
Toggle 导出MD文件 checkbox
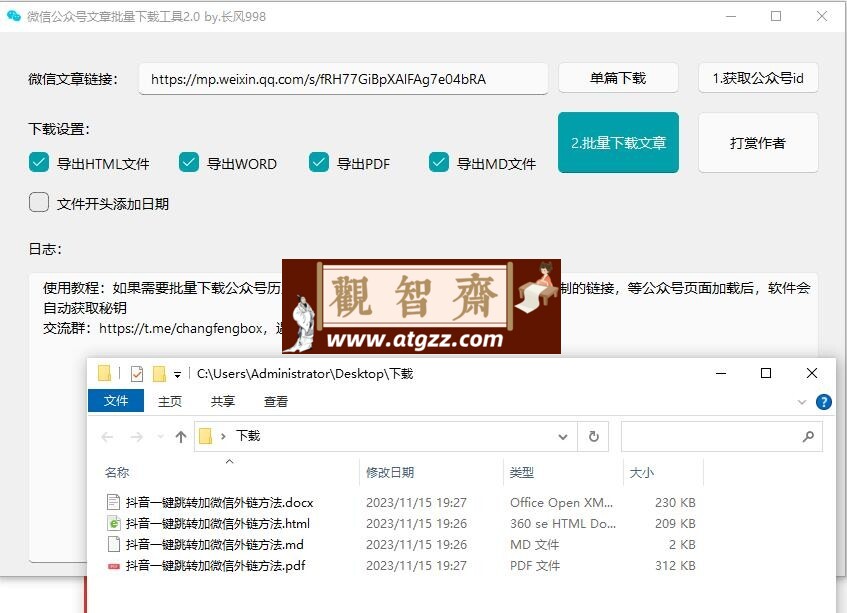pyautogui.click(x=439, y=162)
